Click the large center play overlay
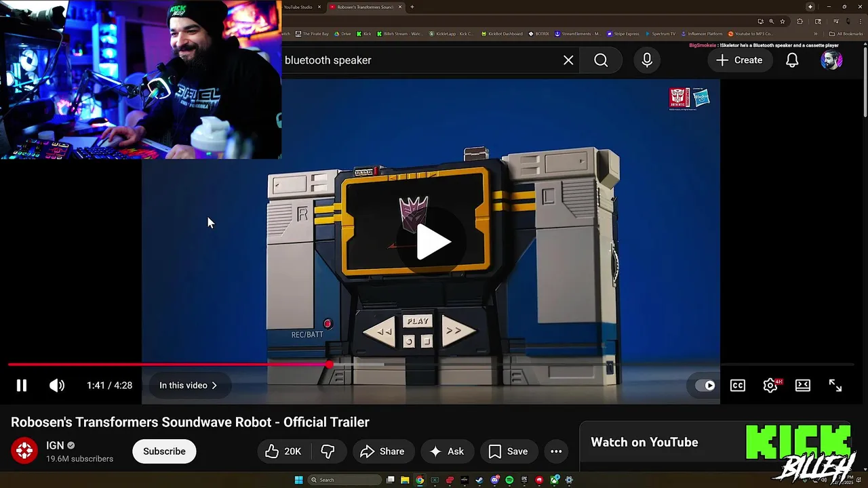 434,242
